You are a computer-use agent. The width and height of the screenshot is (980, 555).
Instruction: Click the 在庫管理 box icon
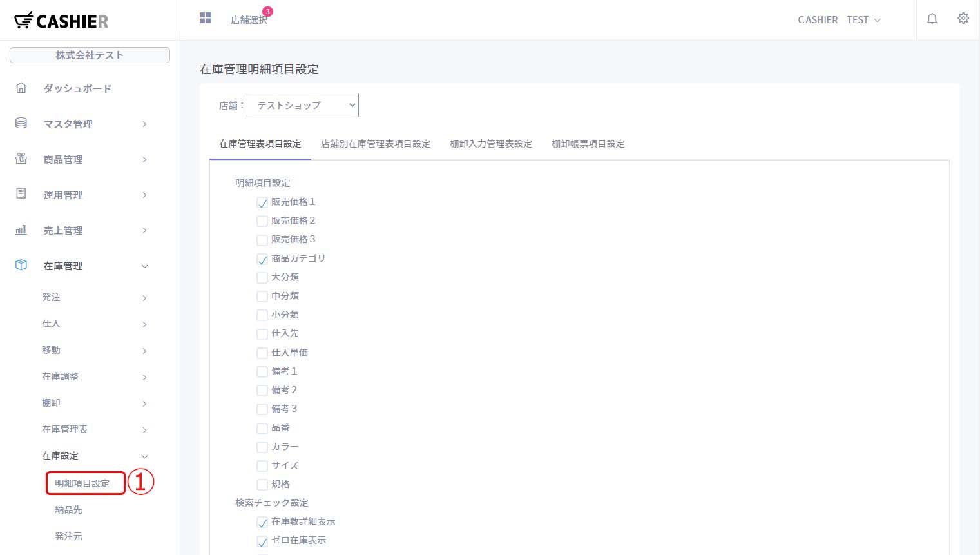coord(21,265)
